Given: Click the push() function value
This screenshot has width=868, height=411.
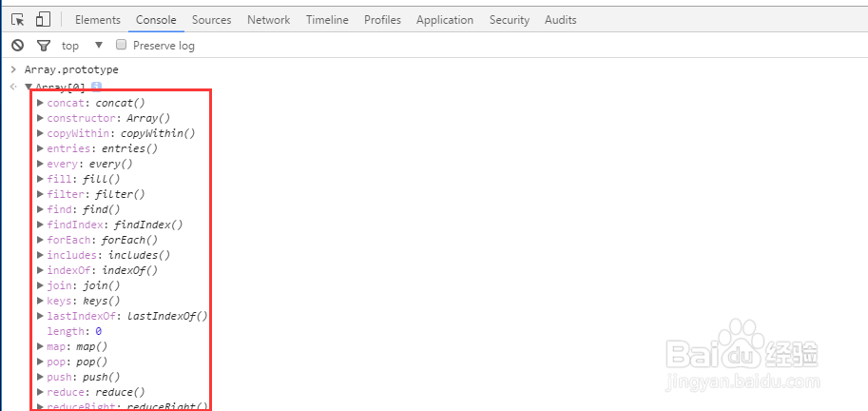Looking at the screenshot, I should pos(102,377).
